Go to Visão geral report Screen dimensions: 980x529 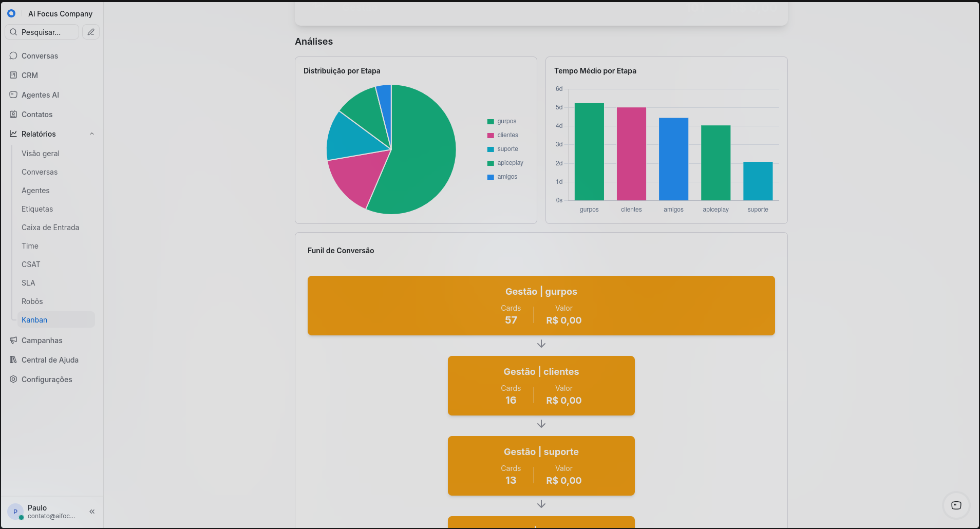coord(41,154)
